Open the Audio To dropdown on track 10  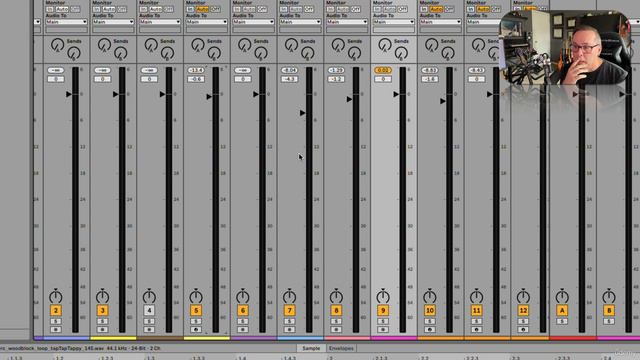[x=440, y=22]
